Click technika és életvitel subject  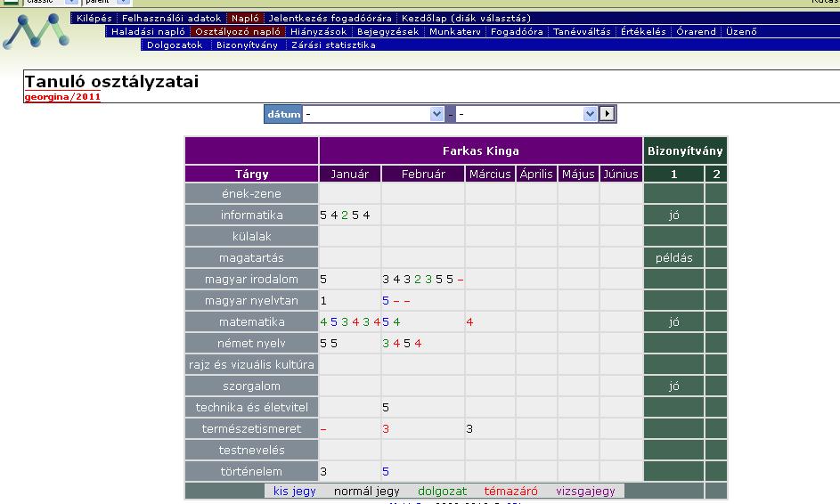pos(251,408)
